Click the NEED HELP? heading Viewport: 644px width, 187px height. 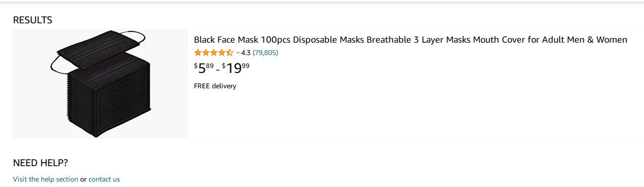[40, 163]
